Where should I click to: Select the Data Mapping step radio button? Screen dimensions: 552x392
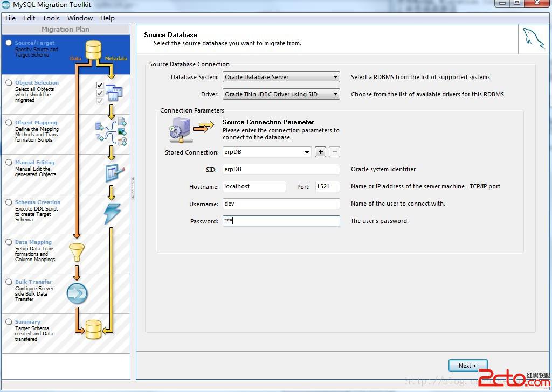click(x=9, y=242)
